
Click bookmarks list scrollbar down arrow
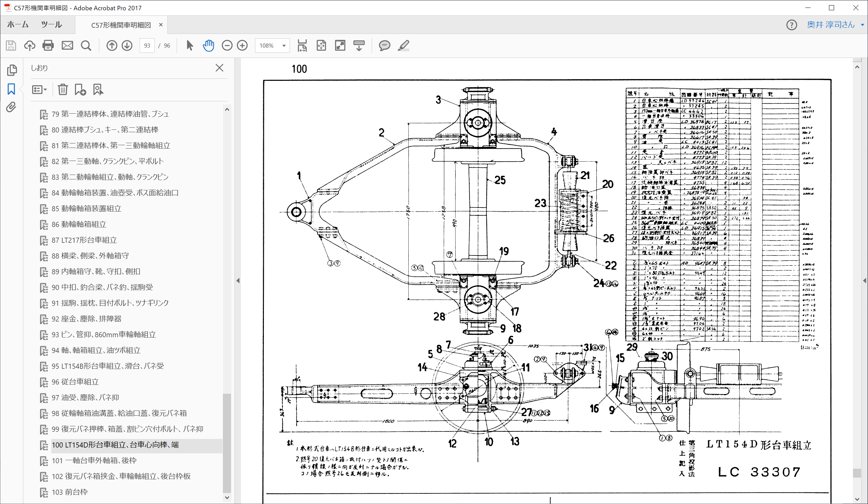227,497
